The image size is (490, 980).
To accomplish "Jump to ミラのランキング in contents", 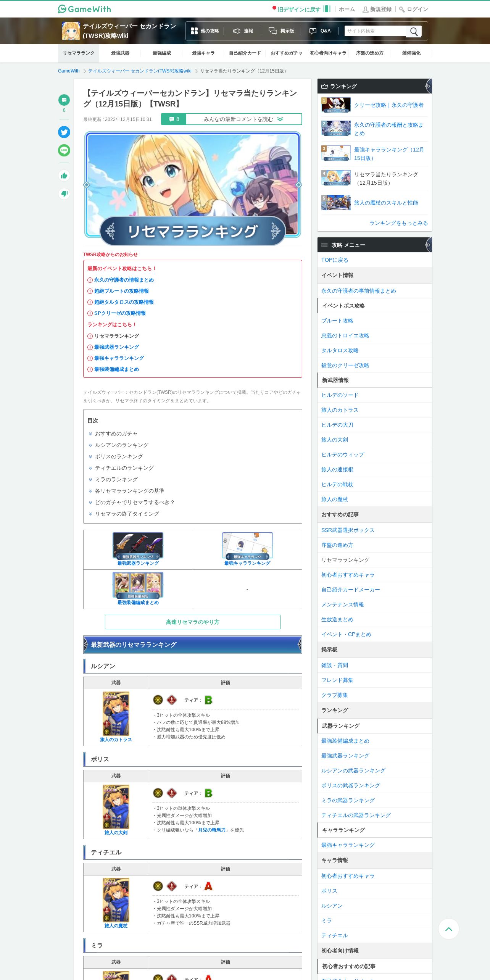I will tap(116, 479).
